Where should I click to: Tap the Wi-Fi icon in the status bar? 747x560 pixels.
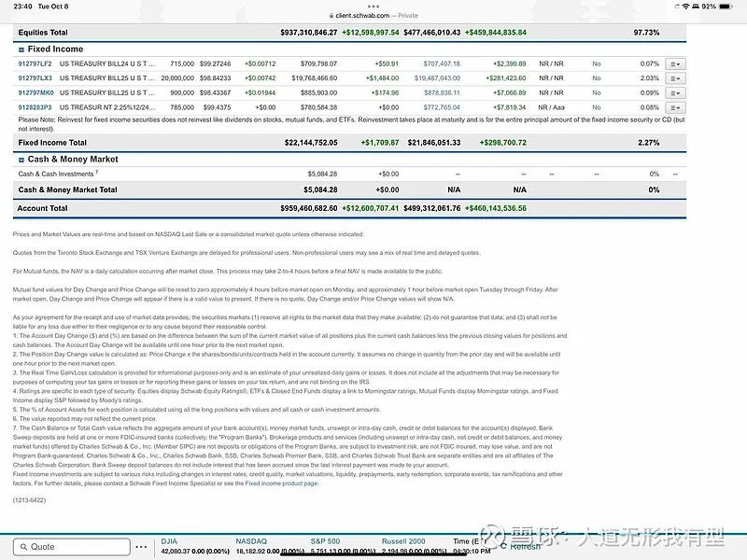pos(685,7)
